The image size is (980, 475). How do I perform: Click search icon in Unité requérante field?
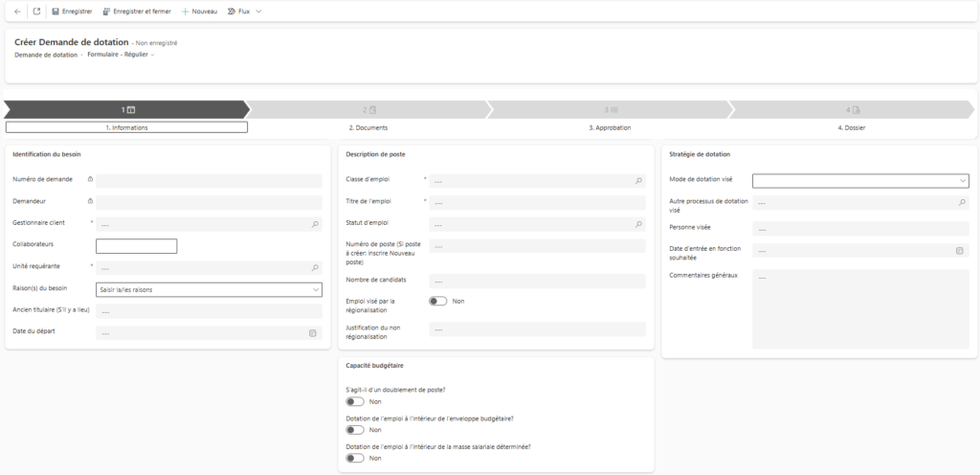315,267
